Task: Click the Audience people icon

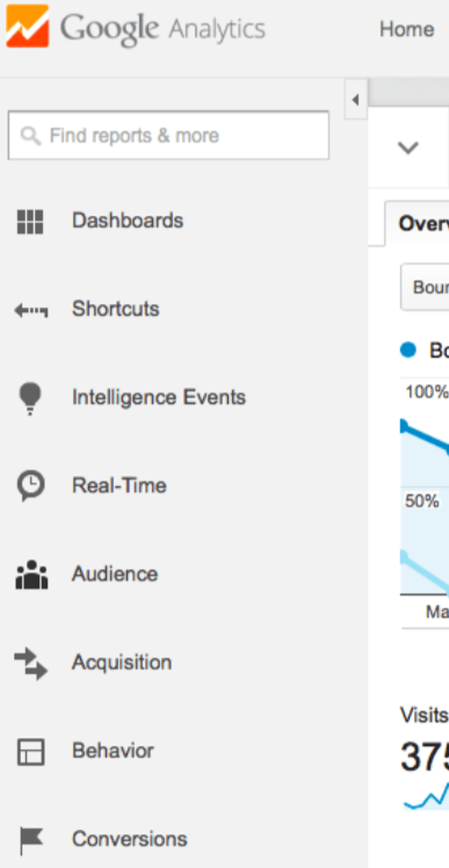Action: point(31,575)
